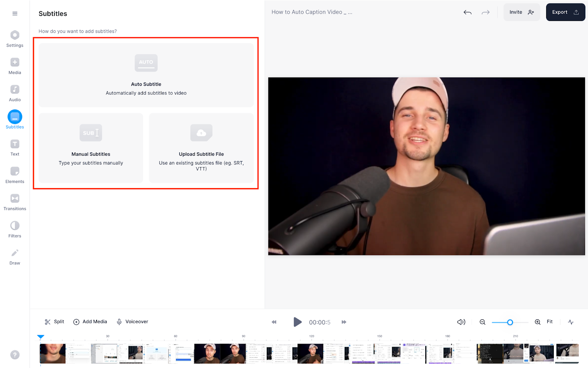Click the 00:00:5 timecode display

[320, 322]
